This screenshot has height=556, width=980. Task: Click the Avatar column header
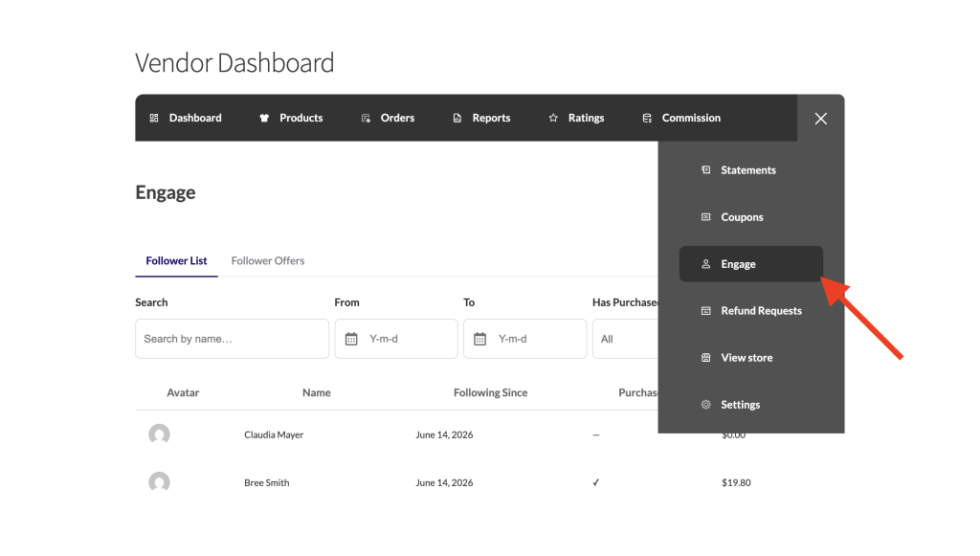(183, 392)
